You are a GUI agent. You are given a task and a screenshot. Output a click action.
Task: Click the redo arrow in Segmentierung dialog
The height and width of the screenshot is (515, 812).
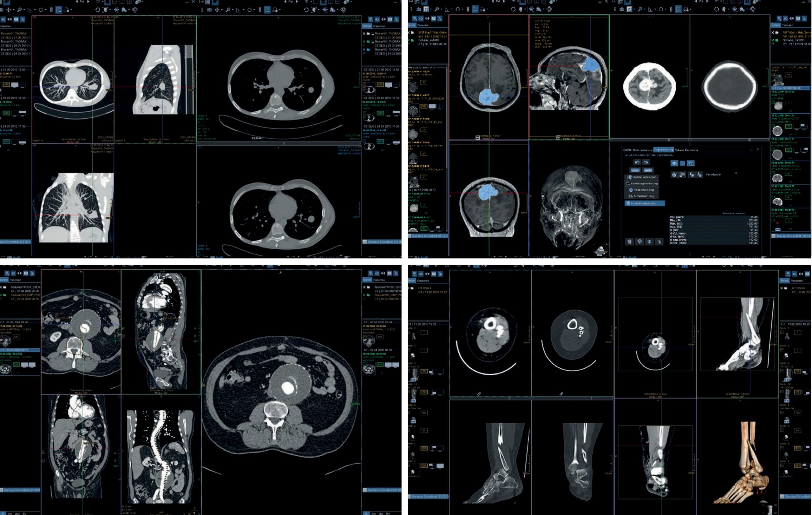point(646,162)
